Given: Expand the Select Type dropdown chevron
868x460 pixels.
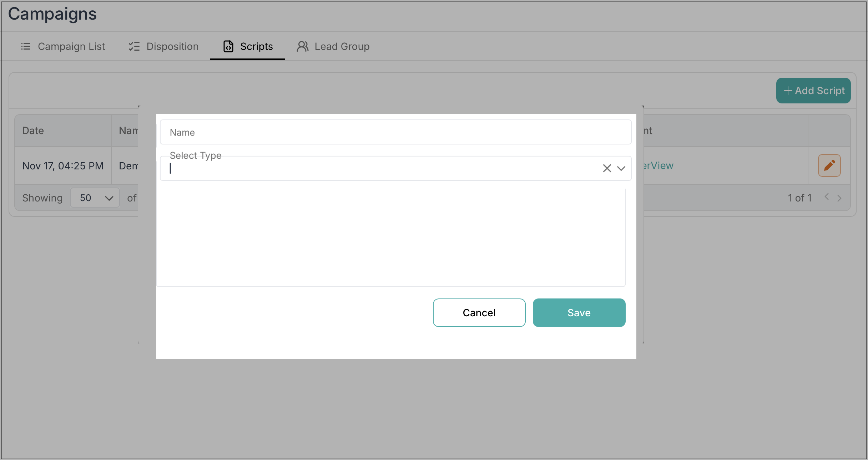Looking at the screenshot, I should click(621, 168).
